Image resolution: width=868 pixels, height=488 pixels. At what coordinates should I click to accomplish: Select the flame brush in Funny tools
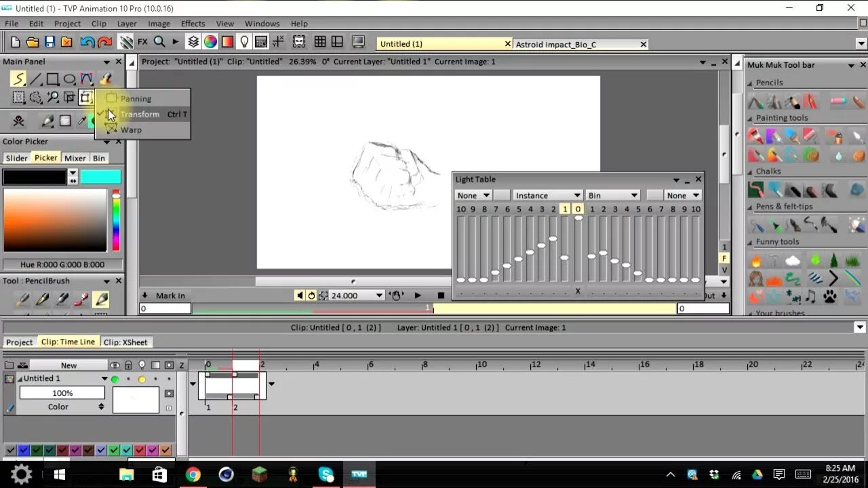[756, 260]
